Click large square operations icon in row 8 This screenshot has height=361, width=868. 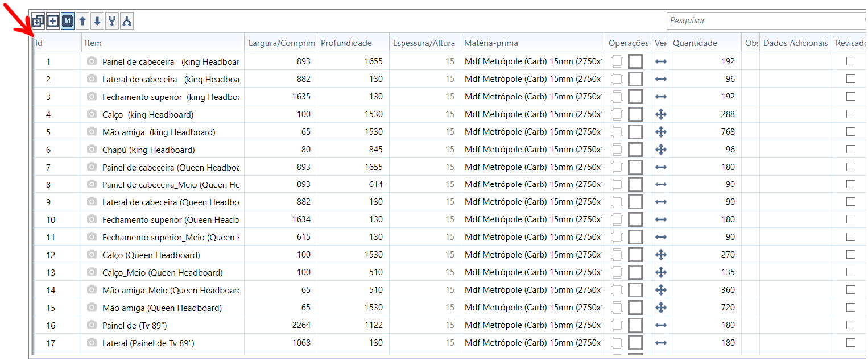coord(635,185)
